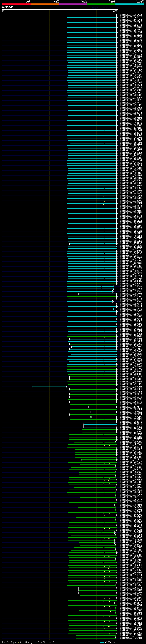Select the label UniRef100_C1KM43
The image size is (146, 644).
pos(131,291)
